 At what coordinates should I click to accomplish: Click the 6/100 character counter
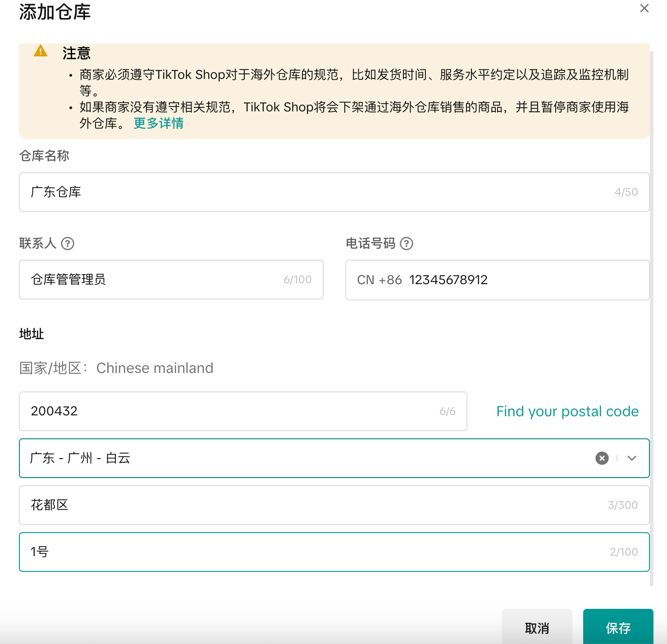click(x=297, y=280)
